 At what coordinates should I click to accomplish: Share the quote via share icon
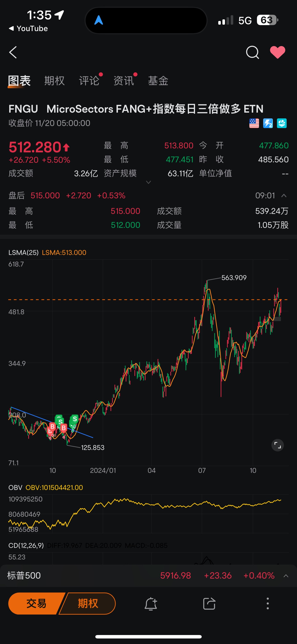pos(209,604)
